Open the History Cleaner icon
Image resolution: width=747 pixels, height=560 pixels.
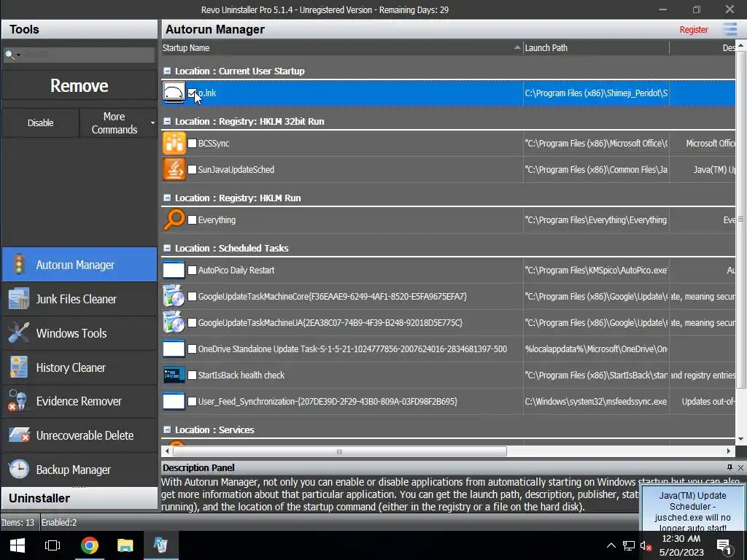pos(18,367)
